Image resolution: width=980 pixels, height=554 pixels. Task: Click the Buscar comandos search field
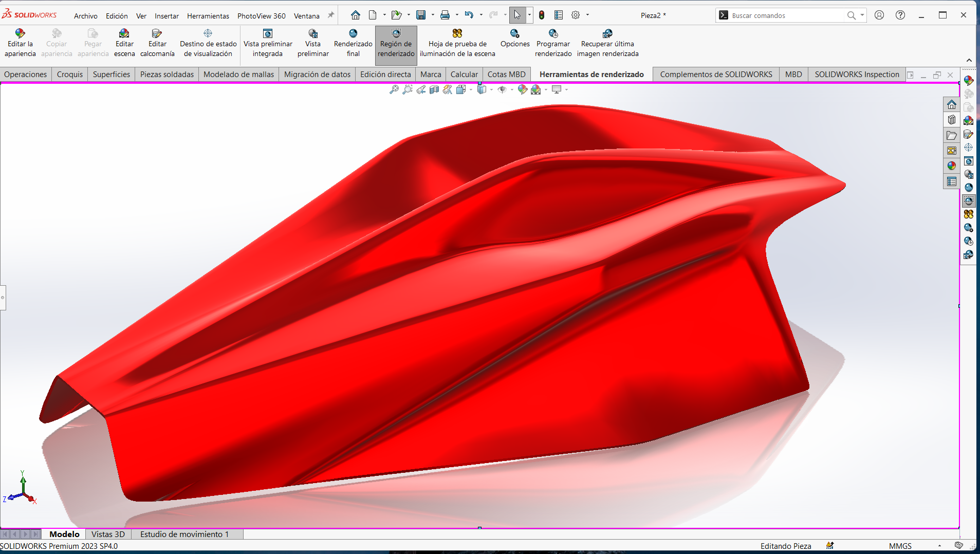pyautogui.click(x=786, y=15)
